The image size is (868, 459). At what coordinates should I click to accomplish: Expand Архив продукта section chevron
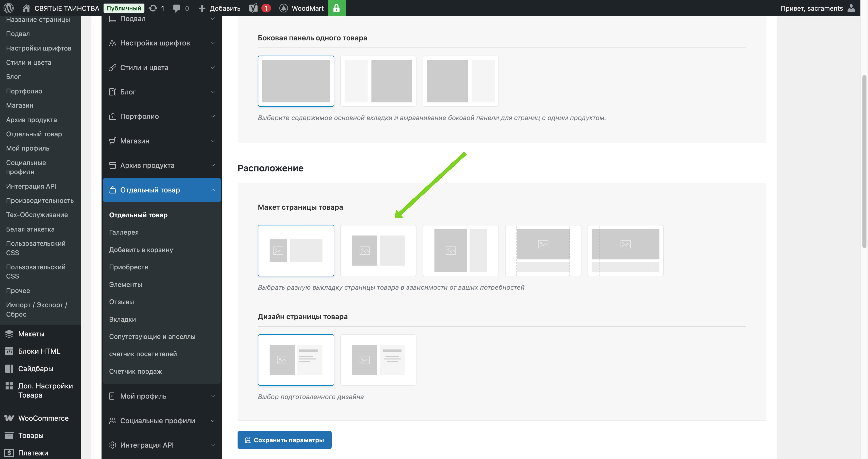pyautogui.click(x=213, y=166)
